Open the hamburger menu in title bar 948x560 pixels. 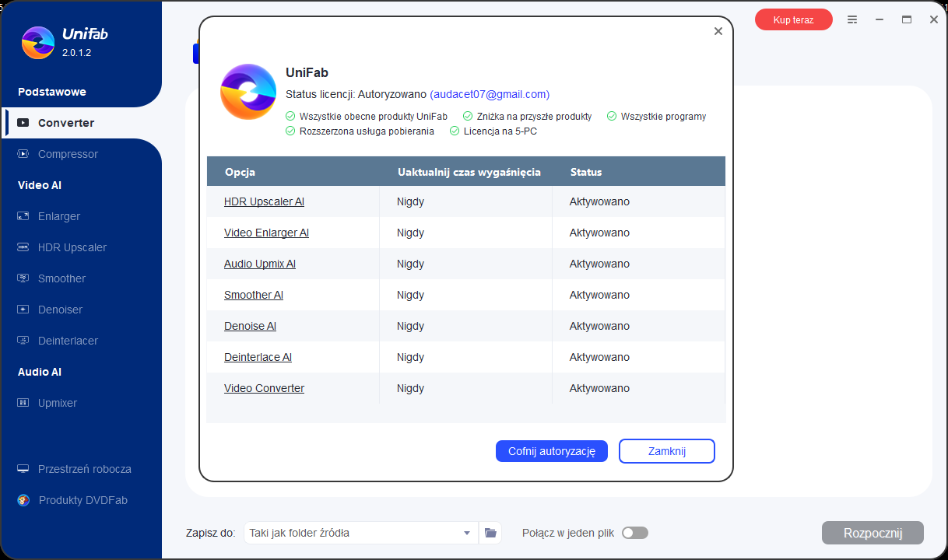pos(852,19)
